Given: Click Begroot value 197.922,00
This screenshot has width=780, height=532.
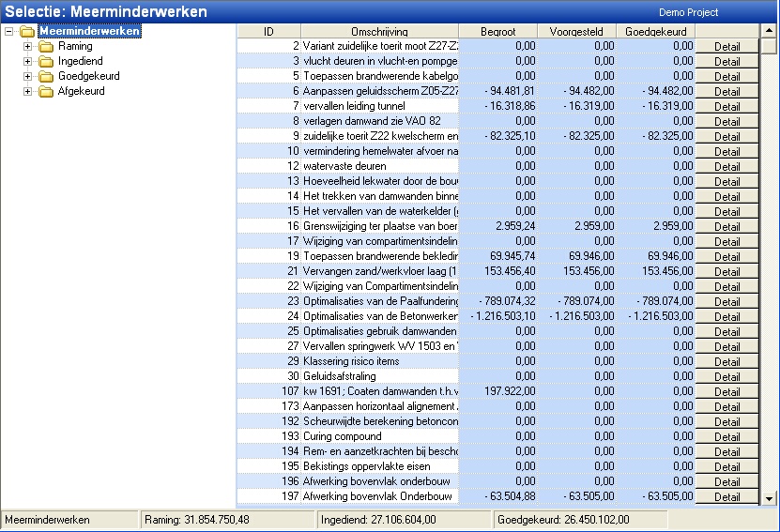Looking at the screenshot, I should [x=498, y=391].
